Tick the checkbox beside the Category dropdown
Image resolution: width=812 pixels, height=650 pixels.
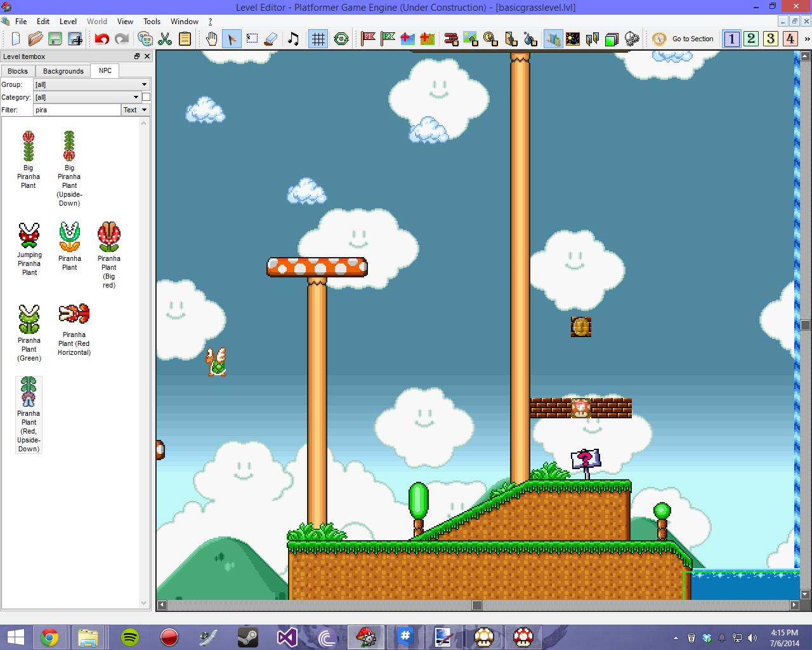pos(146,97)
